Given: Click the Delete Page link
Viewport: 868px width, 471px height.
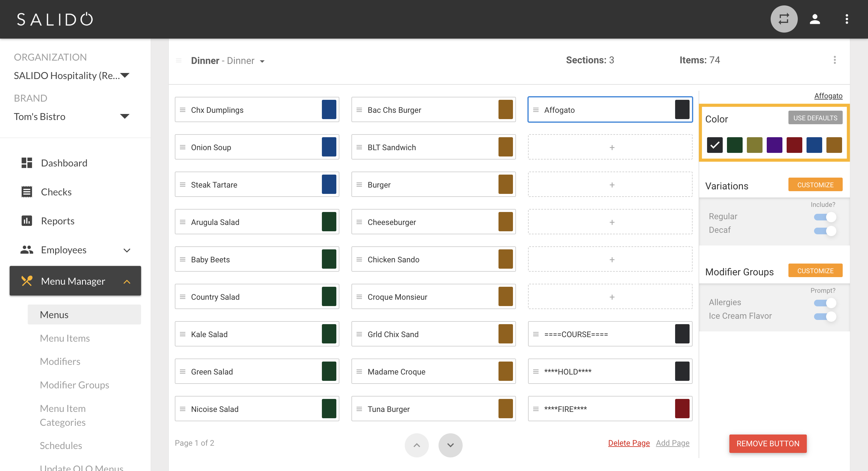Looking at the screenshot, I should (x=628, y=443).
